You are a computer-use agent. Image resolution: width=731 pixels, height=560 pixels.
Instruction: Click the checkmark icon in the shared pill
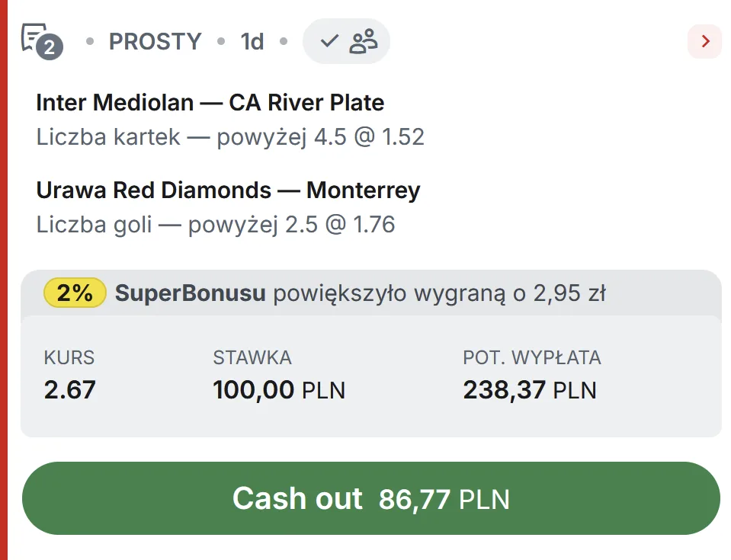click(x=329, y=41)
